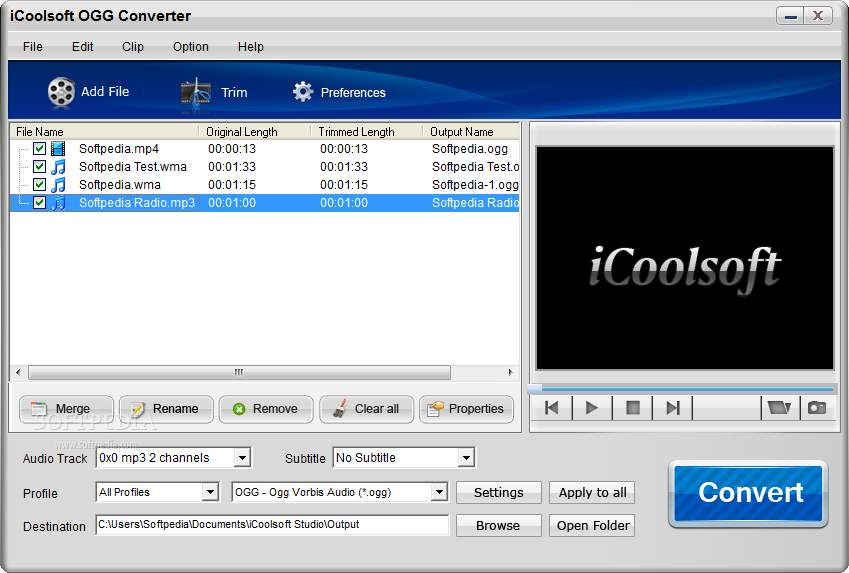The height and width of the screenshot is (573, 849).
Task: Click the Remove button
Action: [266, 409]
